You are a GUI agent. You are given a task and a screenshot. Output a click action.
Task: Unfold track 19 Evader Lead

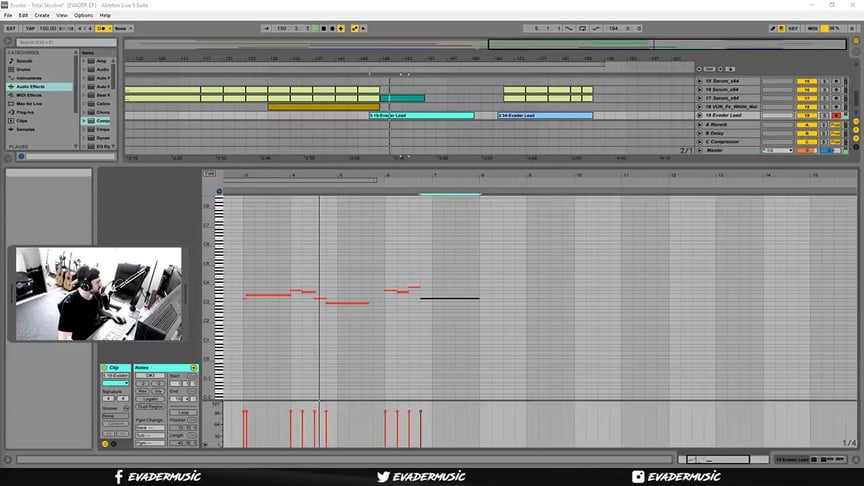tap(700, 115)
